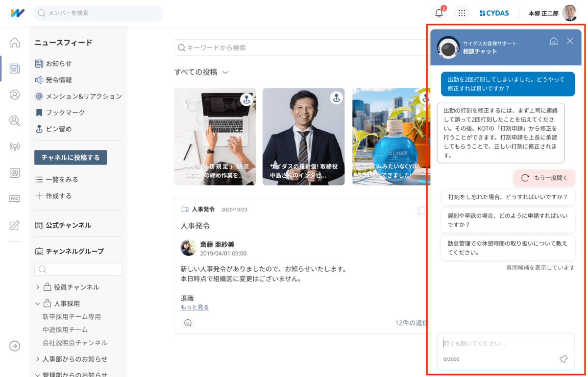Open the chat home icon in 相談チャット header
588x377 pixels.
[x=554, y=41]
